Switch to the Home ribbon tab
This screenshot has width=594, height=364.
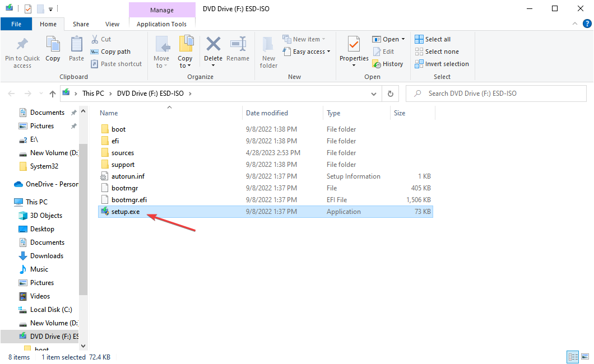[x=48, y=24]
